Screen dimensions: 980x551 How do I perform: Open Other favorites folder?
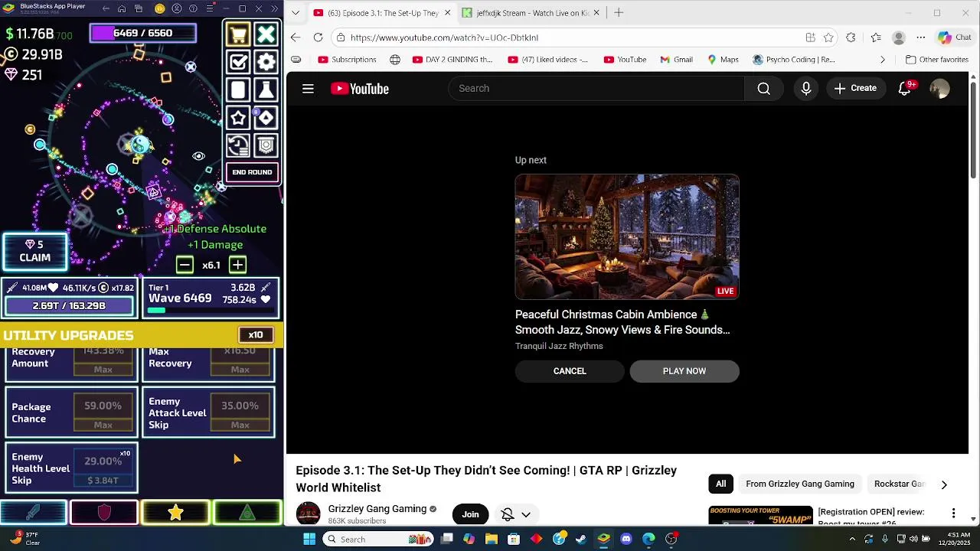(x=937, y=60)
